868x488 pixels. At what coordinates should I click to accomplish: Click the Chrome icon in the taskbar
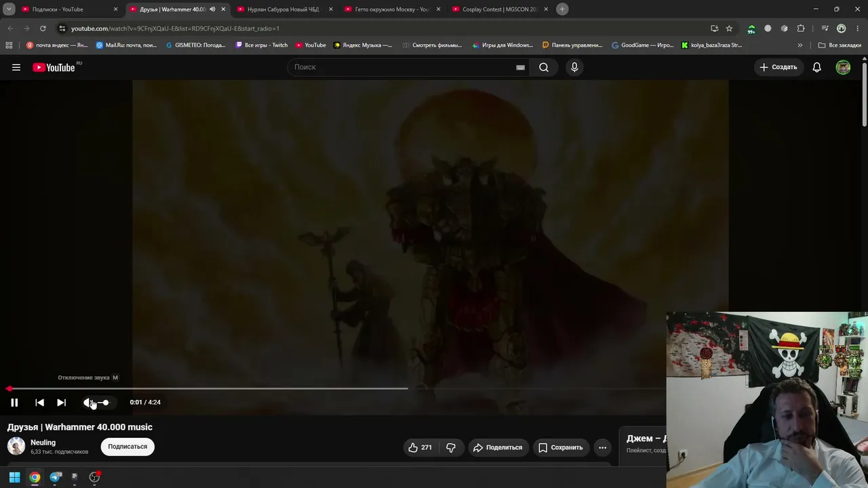(35, 477)
